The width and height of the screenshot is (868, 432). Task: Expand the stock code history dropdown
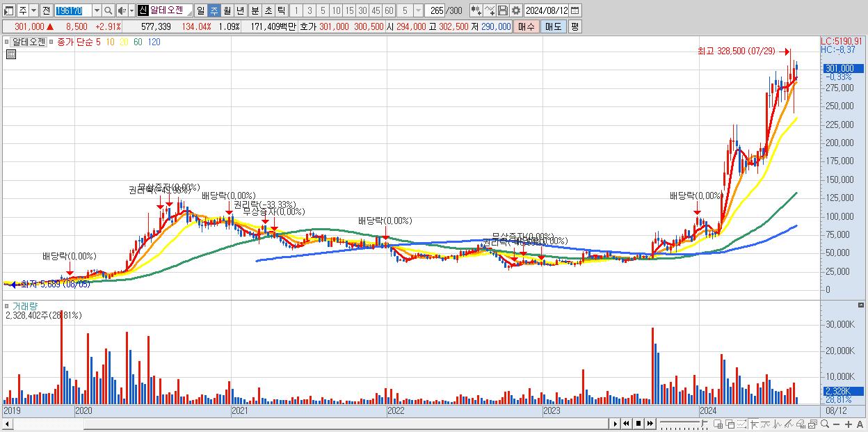point(97,10)
